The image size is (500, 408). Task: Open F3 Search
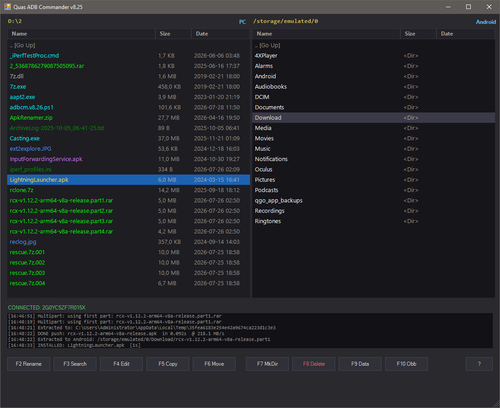75,364
